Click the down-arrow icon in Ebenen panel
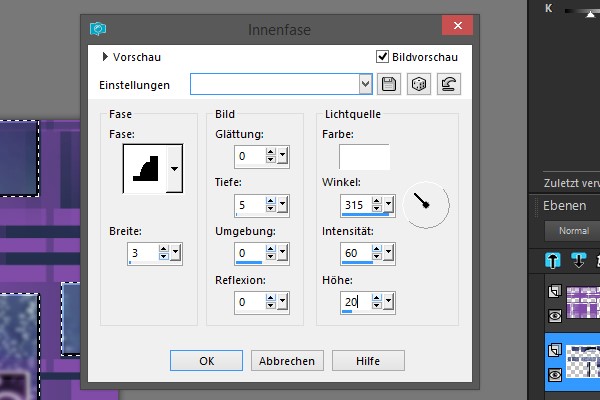This screenshot has height=400, width=600. [x=578, y=261]
